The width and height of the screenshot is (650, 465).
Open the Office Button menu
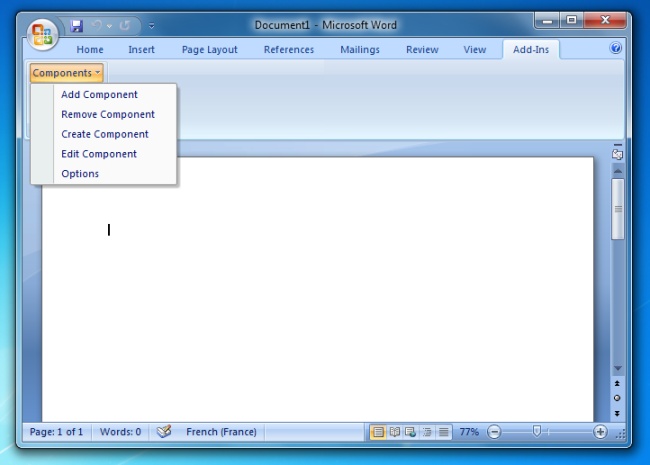pos(42,35)
